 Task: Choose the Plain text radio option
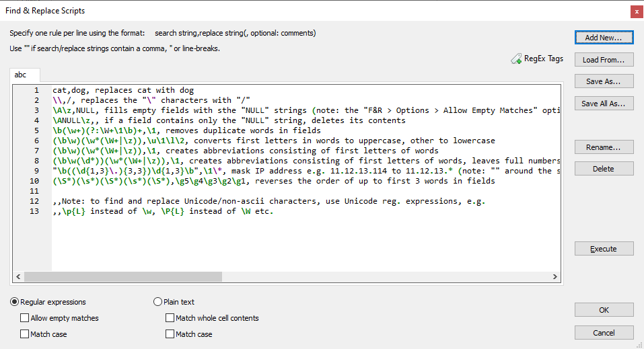(158, 302)
